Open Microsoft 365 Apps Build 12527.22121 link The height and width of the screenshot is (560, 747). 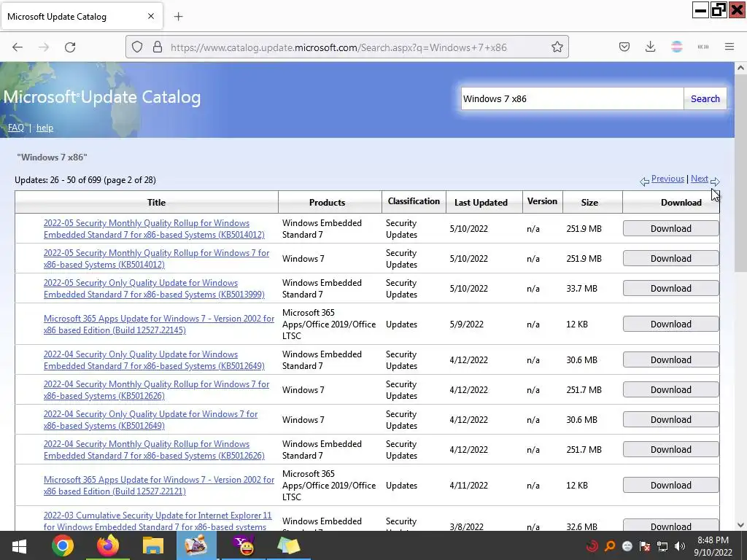(x=158, y=485)
